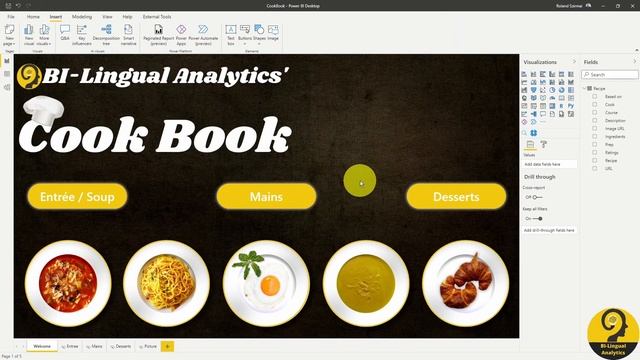Insert Power Automate visual
The height and width of the screenshot is (360, 640).
tap(203, 35)
